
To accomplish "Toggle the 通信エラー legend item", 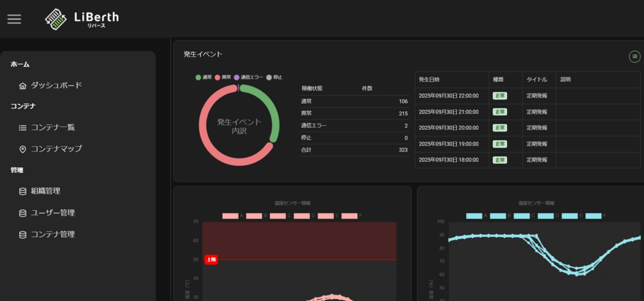I will pos(248,77).
